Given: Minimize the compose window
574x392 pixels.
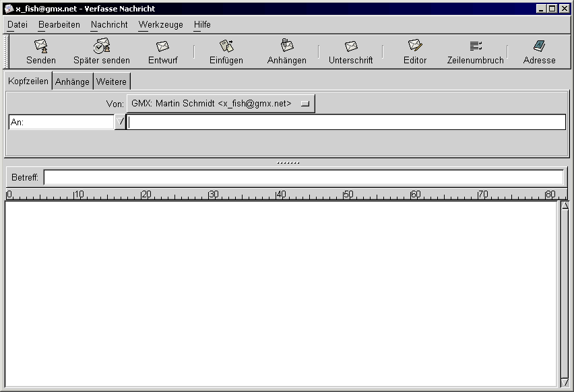Looking at the screenshot, I should (542, 8).
